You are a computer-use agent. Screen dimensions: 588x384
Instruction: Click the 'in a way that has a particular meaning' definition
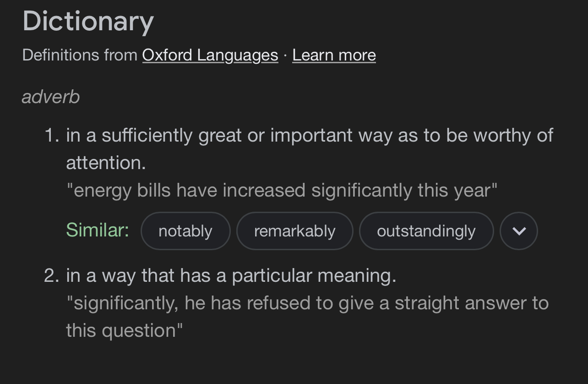click(x=231, y=276)
